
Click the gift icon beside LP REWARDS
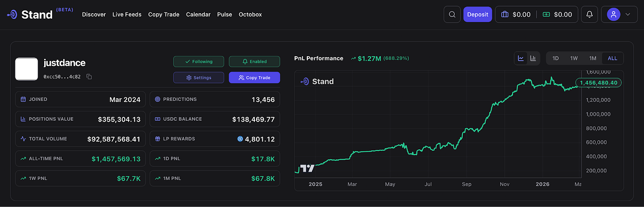(x=157, y=139)
